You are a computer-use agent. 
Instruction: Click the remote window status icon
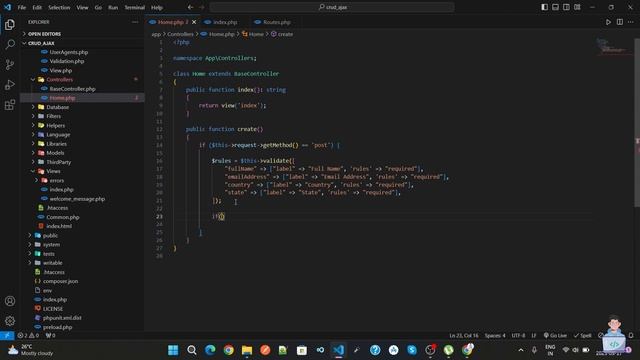(7, 336)
